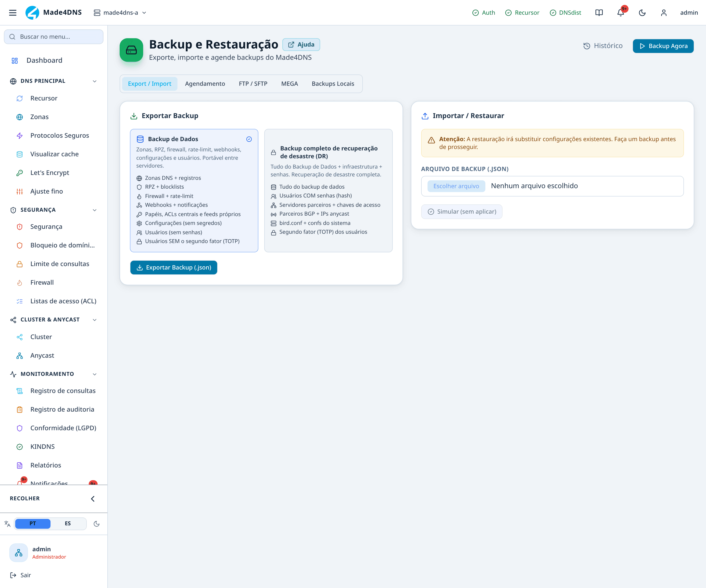
Task: Open Listas de acesso (ACL)
Action: point(54,301)
